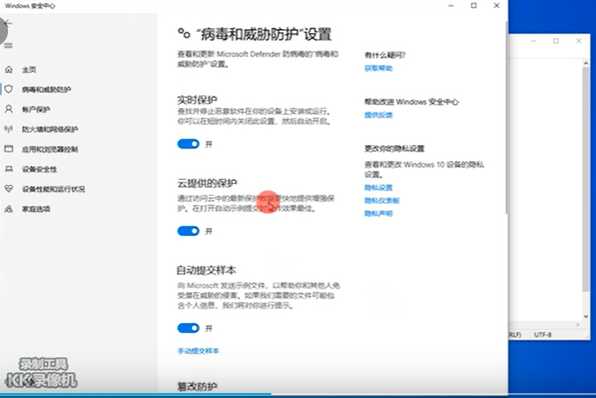Click the 实时保护 heading
The height and width of the screenshot is (398, 596).
coord(197,100)
